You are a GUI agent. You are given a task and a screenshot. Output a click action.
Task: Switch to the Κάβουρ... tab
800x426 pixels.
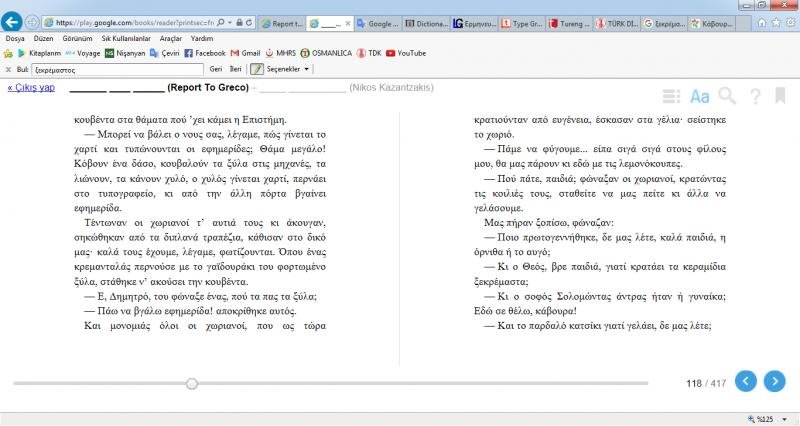(x=712, y=23)
